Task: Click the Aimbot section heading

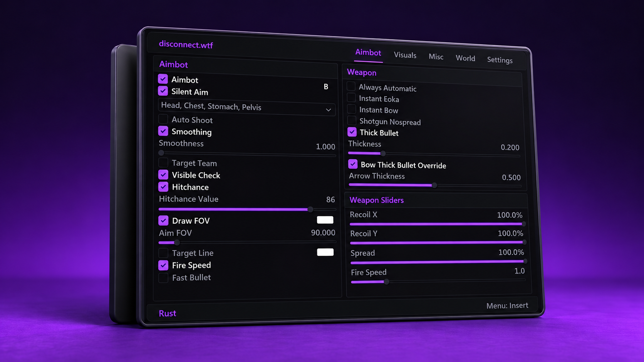Action: pos(173,64)
